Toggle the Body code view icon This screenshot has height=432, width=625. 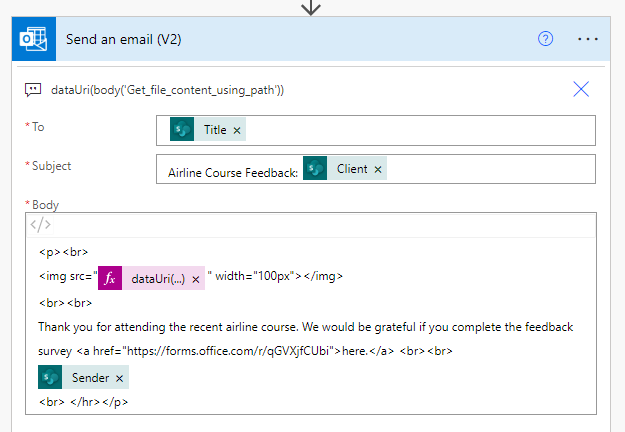pyautogui.click(x=40, y=225)
